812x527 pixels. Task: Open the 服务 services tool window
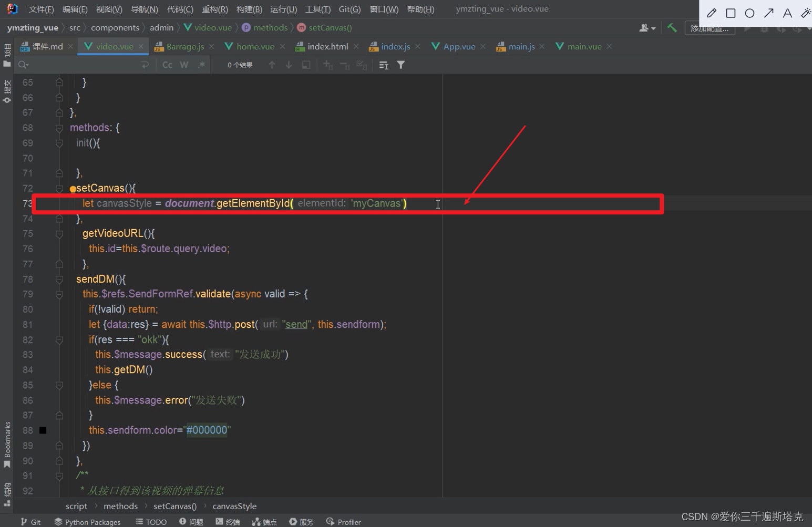[301, 522]
